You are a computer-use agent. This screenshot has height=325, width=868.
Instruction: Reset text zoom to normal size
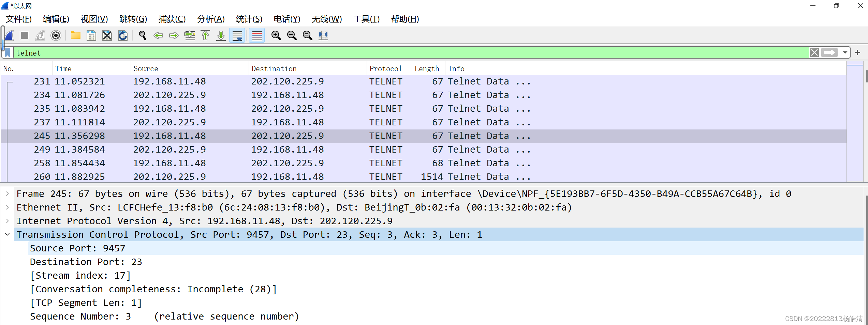click(308, 35)
